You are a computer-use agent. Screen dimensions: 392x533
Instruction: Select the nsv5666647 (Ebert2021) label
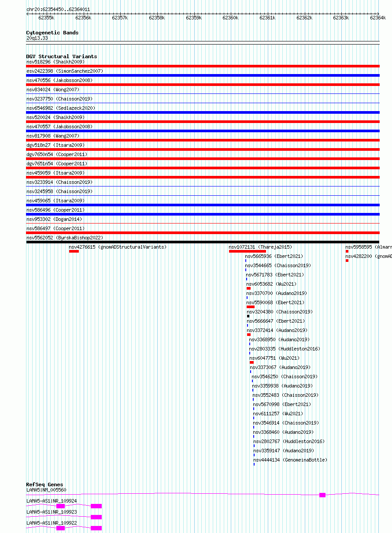coord(276,321)
